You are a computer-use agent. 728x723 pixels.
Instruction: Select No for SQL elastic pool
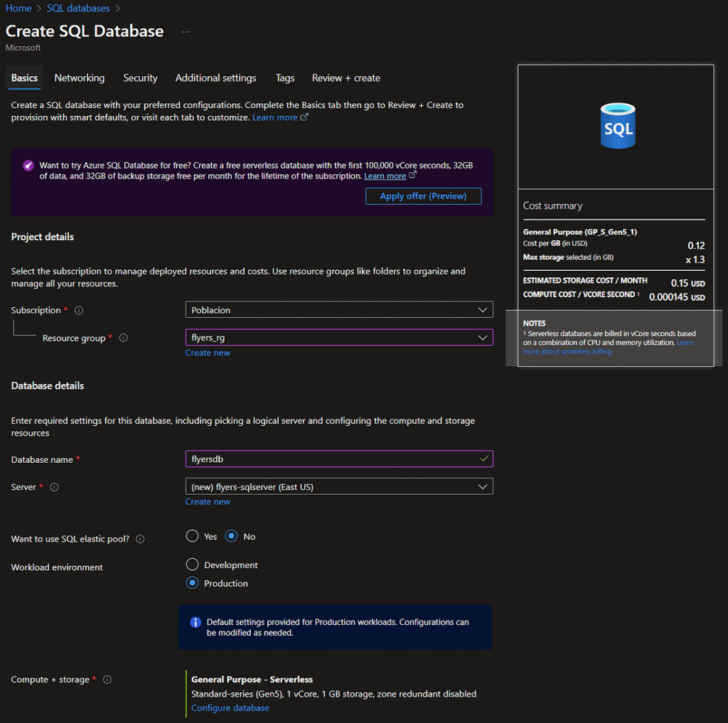(231, 536)
